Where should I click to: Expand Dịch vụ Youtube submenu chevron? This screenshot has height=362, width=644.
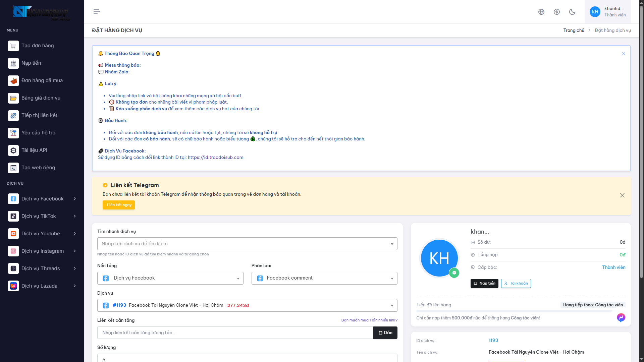click(75, 234)
